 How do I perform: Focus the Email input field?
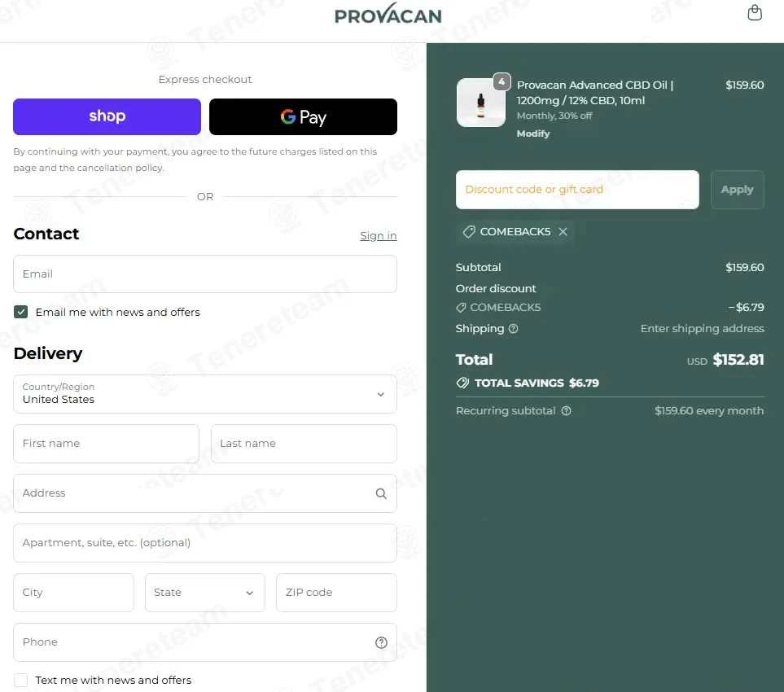coord(205,274)
